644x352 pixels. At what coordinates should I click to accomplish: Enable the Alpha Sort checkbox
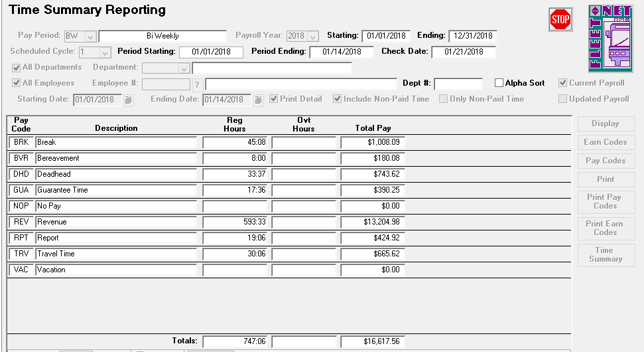tap(499, 83)
